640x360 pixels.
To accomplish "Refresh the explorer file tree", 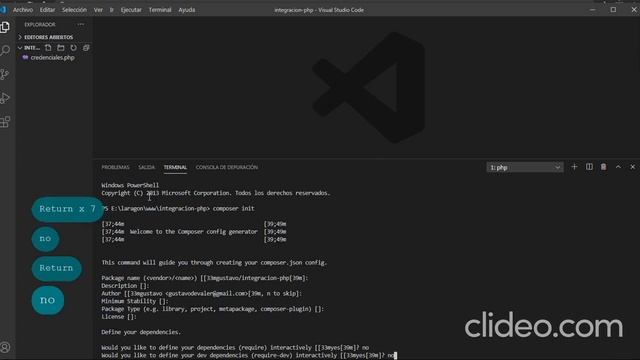I will point(73,48).
